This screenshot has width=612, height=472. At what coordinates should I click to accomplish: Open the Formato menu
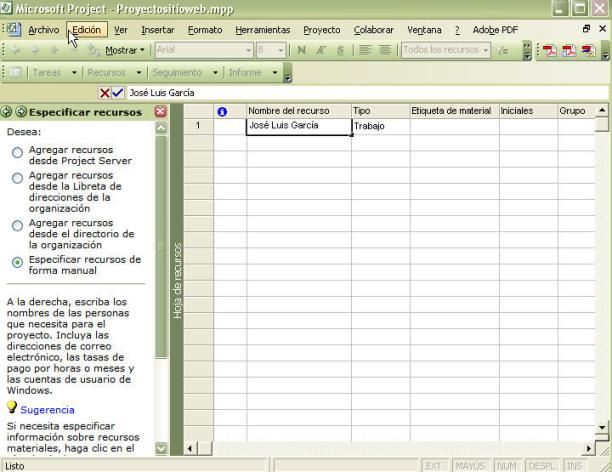(205, 30)
